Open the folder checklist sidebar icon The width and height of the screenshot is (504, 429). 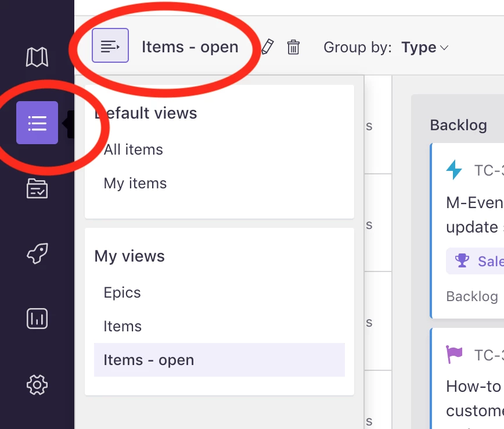click(37, 188)
